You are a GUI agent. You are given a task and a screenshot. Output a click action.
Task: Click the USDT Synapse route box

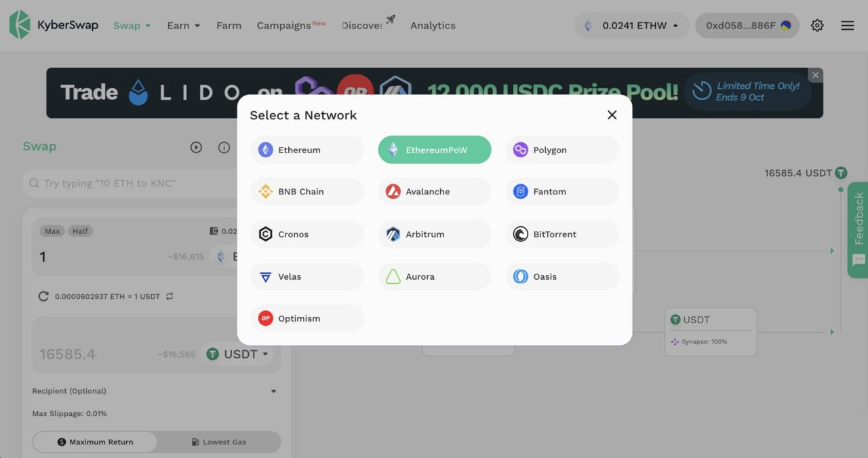[711, 331]
